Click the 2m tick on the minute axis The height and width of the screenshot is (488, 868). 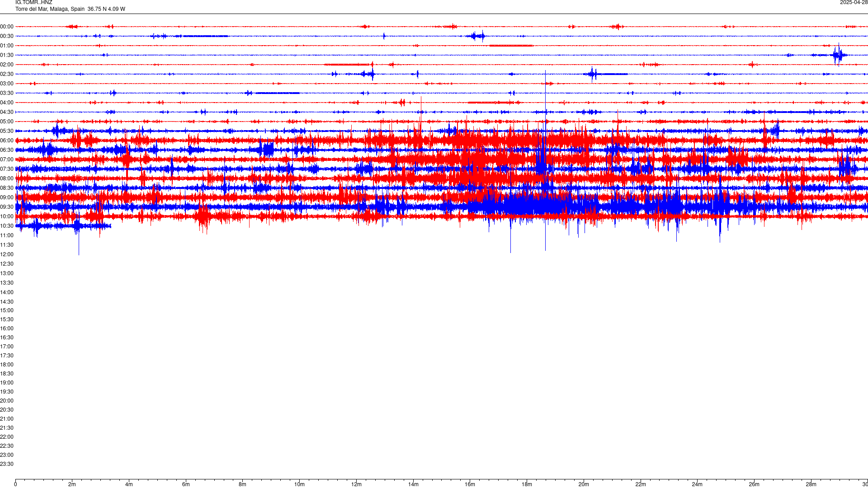72,484
